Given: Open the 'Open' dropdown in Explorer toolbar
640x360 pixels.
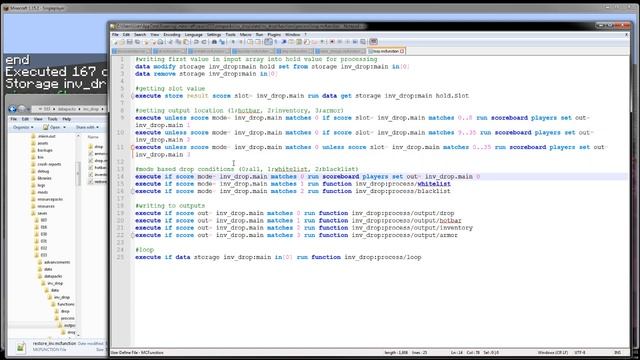Looking at the screenshot, I should coord(54,127).
